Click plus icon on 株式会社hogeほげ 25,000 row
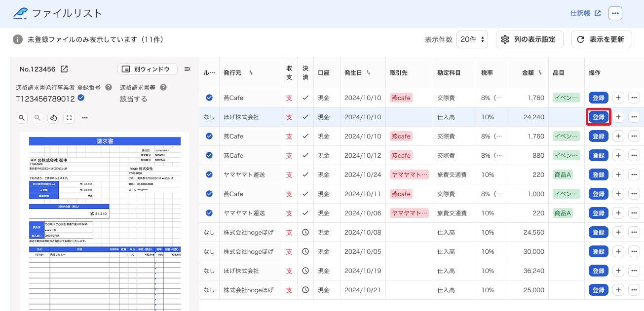Image resolution: width=644 pixels, height=311 pixels. 618,290
